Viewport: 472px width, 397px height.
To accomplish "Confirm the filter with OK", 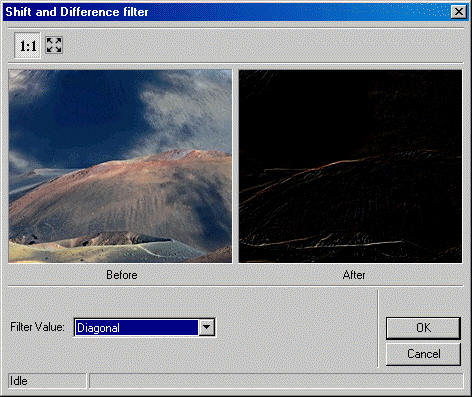I will tap(423, 328).
